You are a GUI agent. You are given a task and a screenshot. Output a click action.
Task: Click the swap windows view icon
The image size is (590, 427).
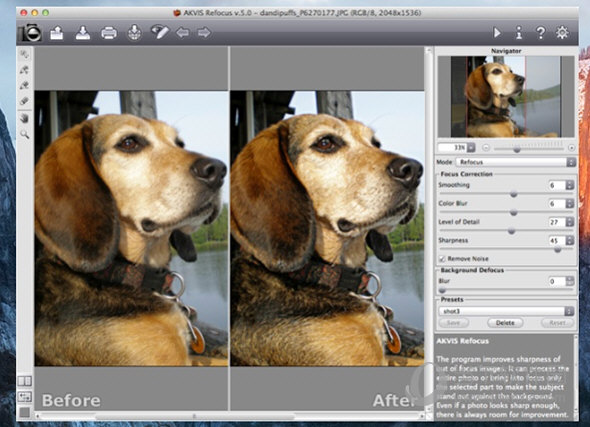click(x=25, y=397)
